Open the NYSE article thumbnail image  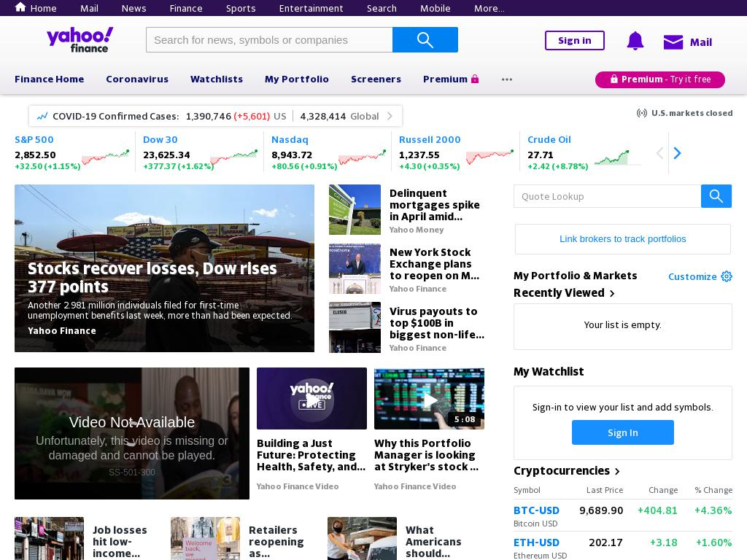(x=355, y=268)
